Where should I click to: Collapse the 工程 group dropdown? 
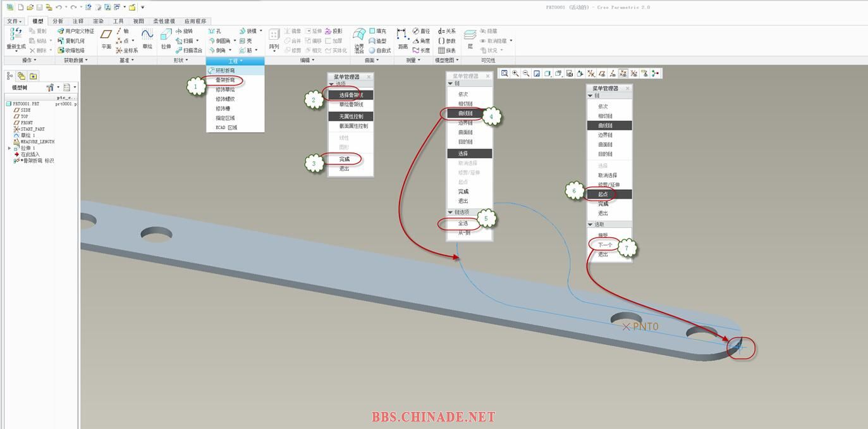(235, 61)
